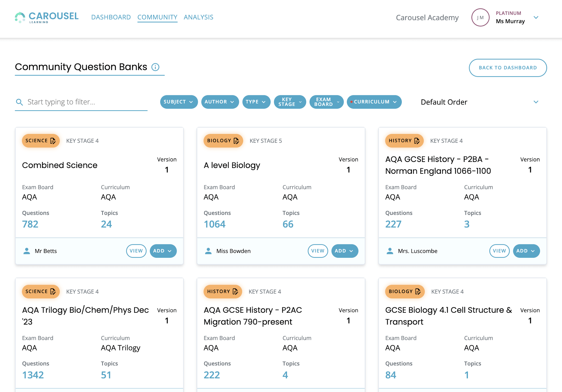
Task: Switch to the Analysis tab
Action: pos(198,17)
